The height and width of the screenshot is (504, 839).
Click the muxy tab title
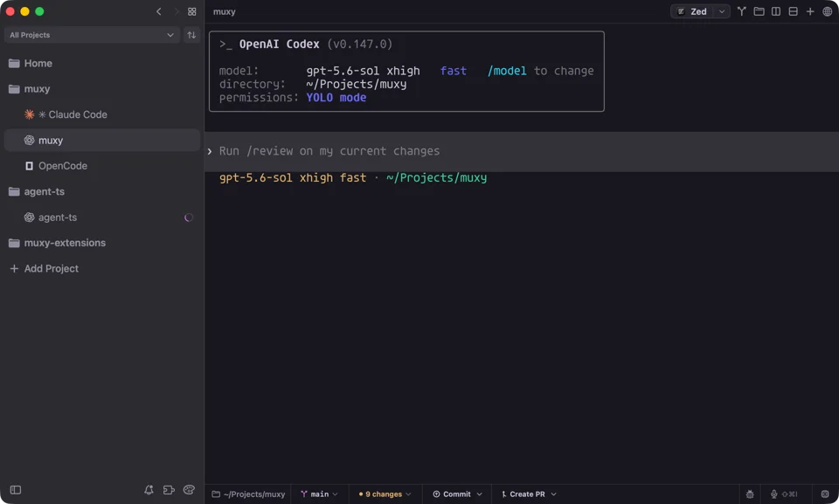(225, 11)
